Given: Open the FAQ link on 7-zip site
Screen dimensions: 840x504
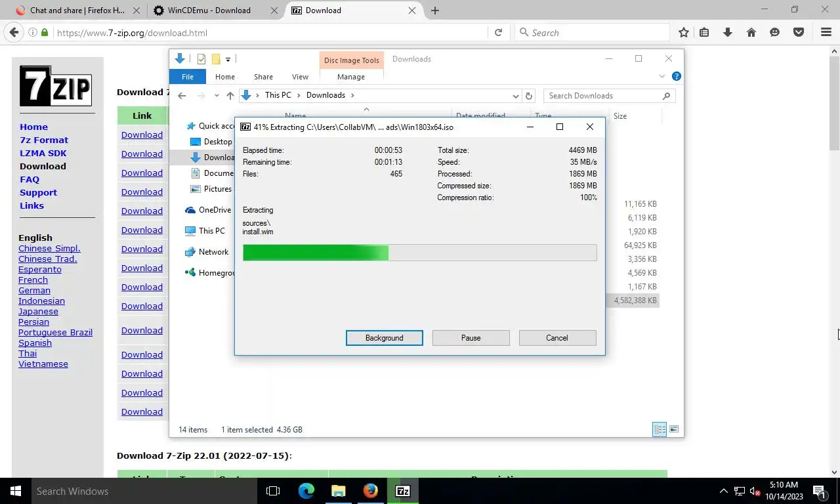Looking at the screenshot, I should tap(30, 179).
